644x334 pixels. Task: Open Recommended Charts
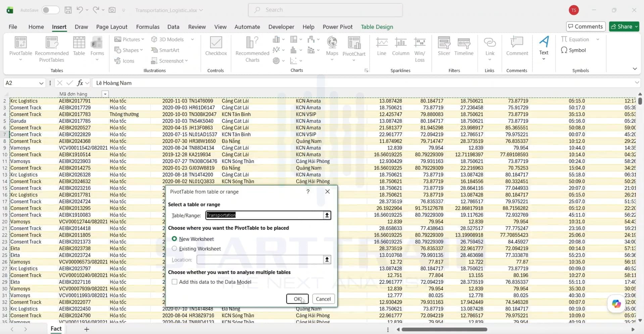[x=252, y=49]
